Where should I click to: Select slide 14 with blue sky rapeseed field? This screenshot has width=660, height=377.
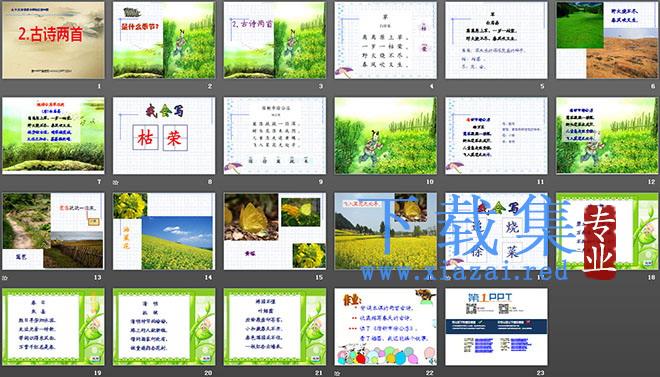[164, 231]
